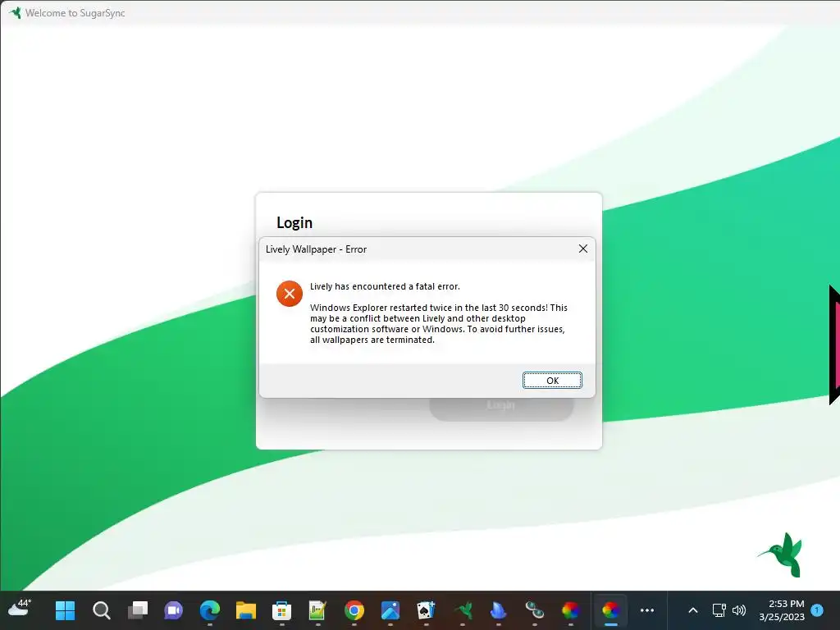Open File Explorer from the taskbar
Screen dimensions: 840x630
click(246, 610)
